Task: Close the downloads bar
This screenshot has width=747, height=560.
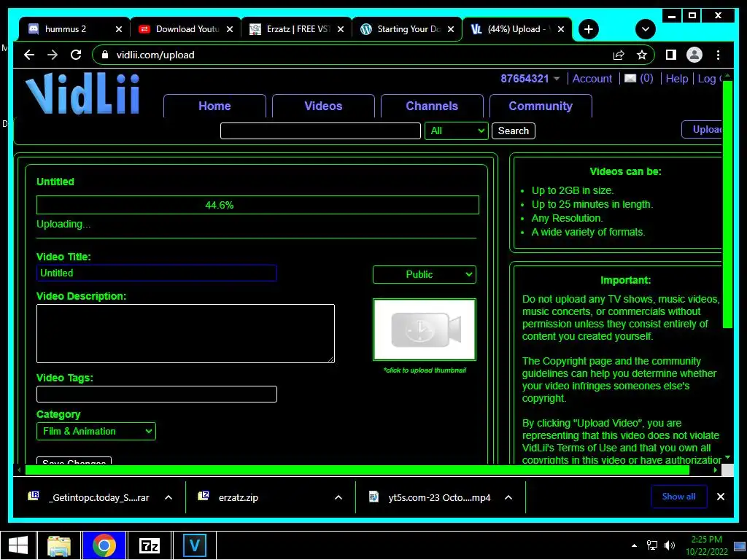Action: (720, 497)
